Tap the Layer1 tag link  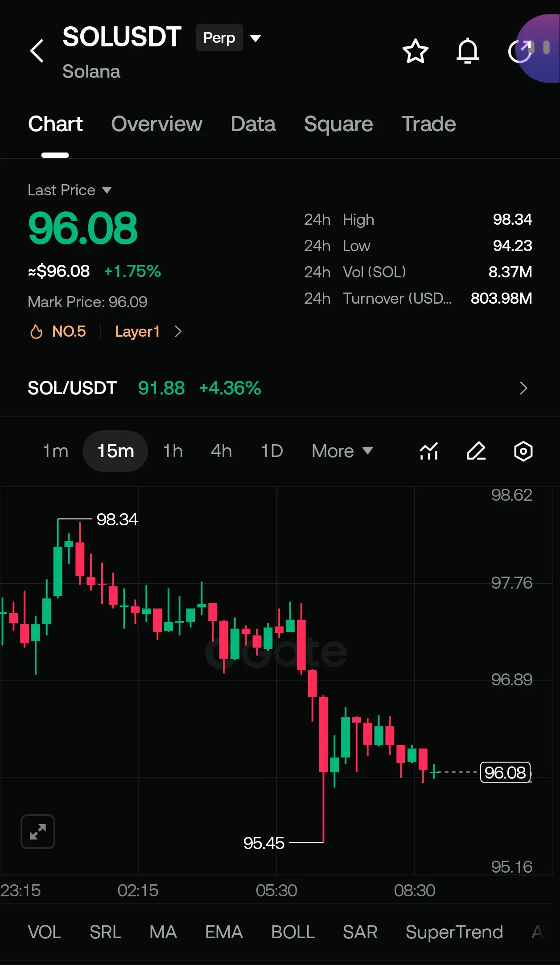[137, 331]
